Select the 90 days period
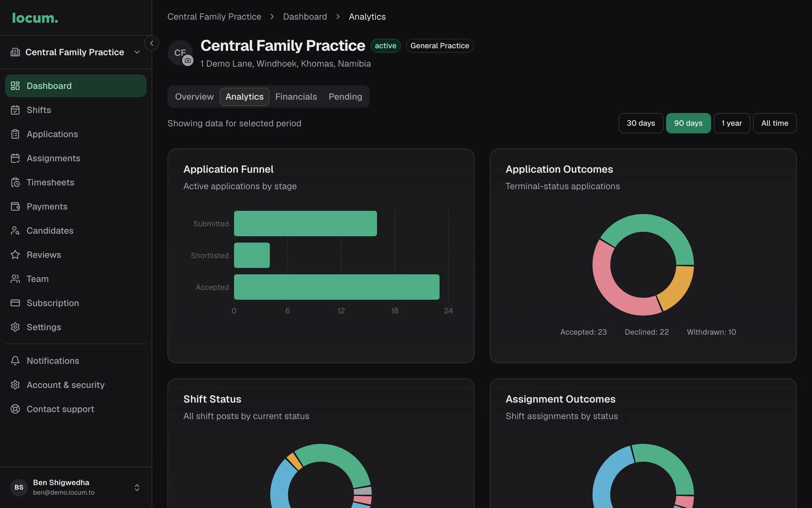The image size is (812, 508). pos(688,123)
